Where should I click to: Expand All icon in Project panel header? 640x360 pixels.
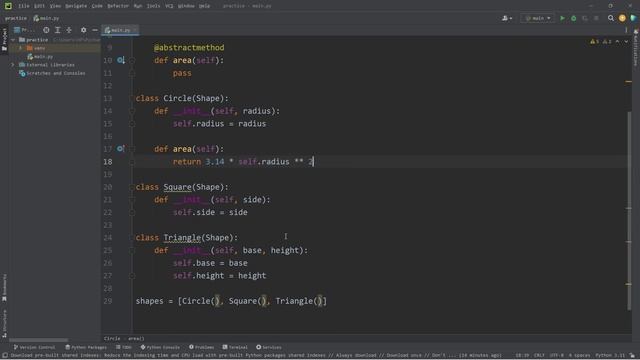[x=58, y=30]
